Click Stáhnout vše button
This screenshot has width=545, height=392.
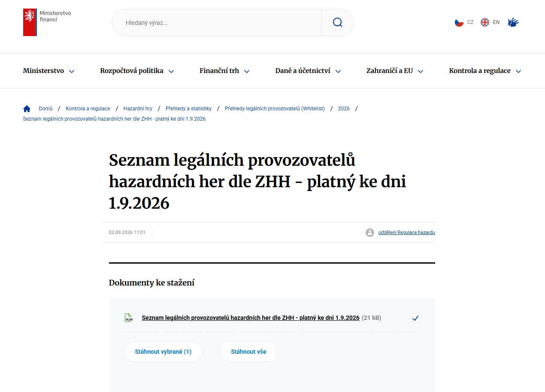248,352
